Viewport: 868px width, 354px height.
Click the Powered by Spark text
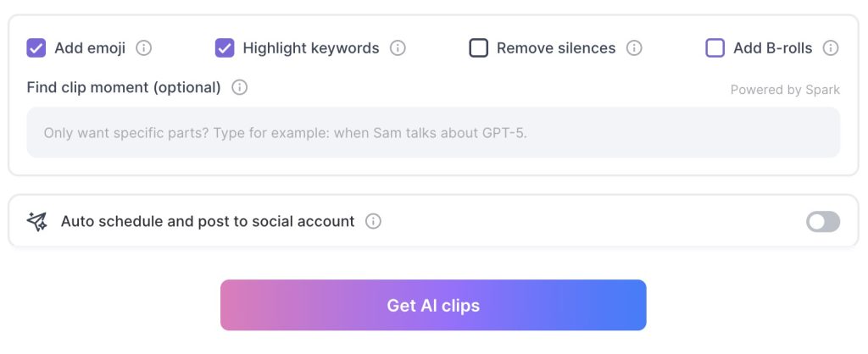pyautogui.click(x=785, y=90)
